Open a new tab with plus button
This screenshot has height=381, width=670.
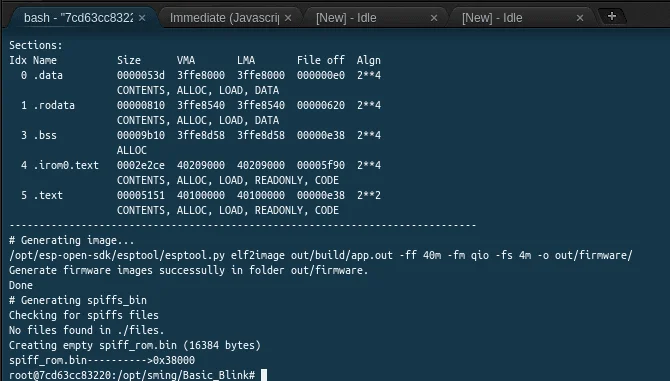point(612,16)
